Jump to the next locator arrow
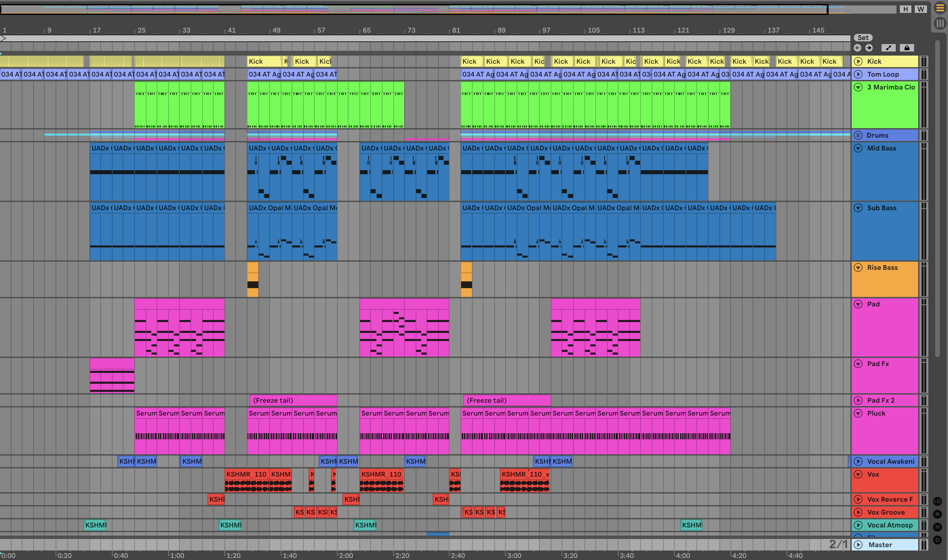Image resolution: width=948 pixels, height=560 pixels. click(x=869, y=48)
